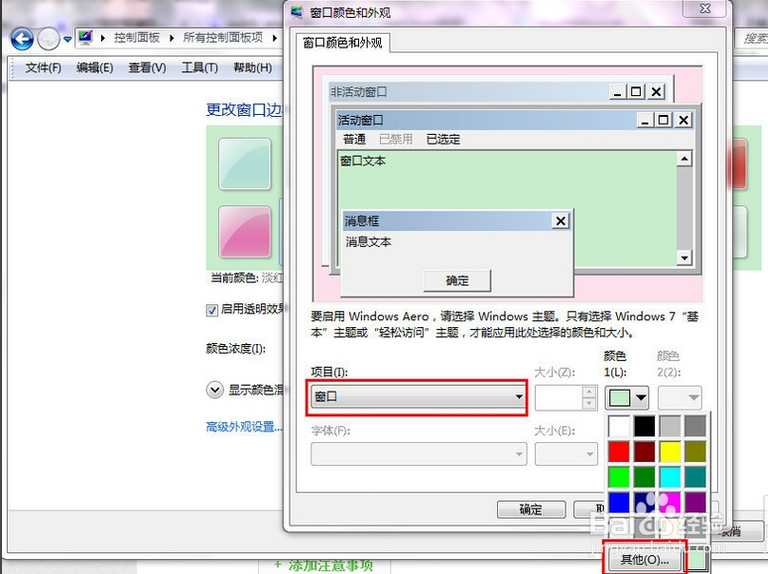The image size is (768, 574).
Task: Click the 消息框 close X in preview
Action: coord(560,221)
